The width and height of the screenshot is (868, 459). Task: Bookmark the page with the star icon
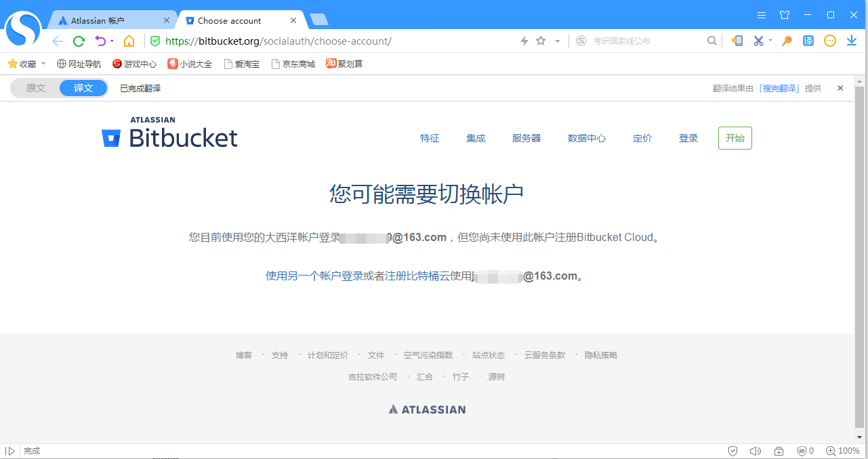tap(541, 41)
